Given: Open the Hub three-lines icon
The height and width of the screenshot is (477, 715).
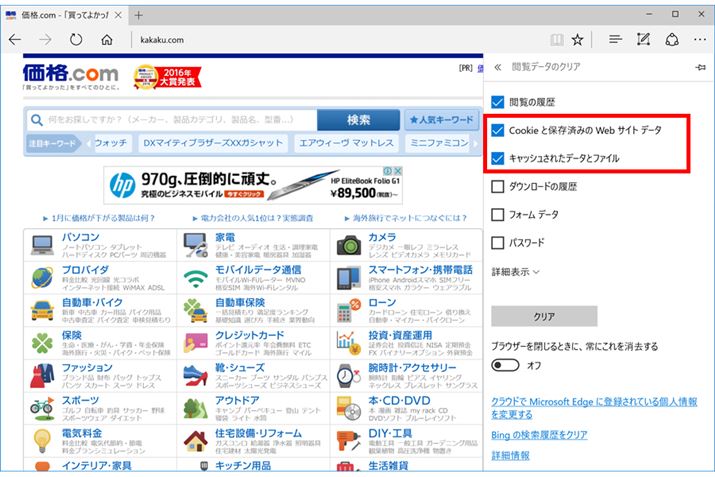Looking at the screenshot, I should tap(615, 40).
